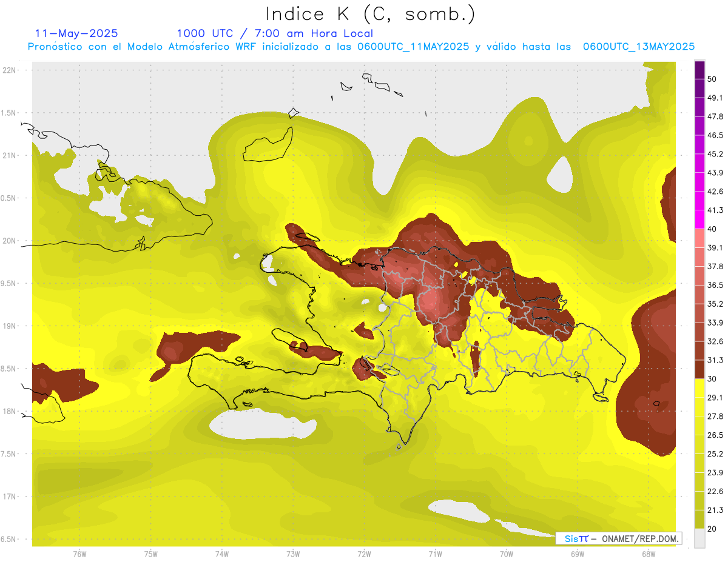Click the colorbar value 20
The height and width of the screenshot is (562, 728).
(x=712, y=529)
